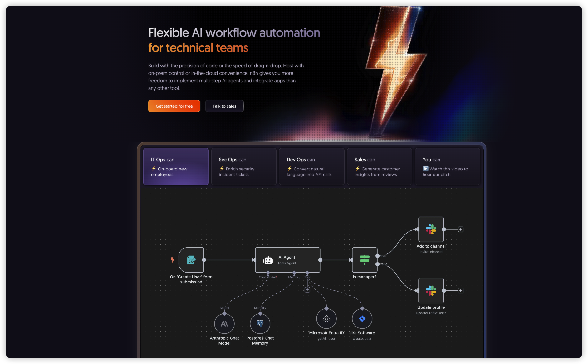Select the Microsoft Entra ID node
Viewport: 588px width, 364px height.
[326, 319]
